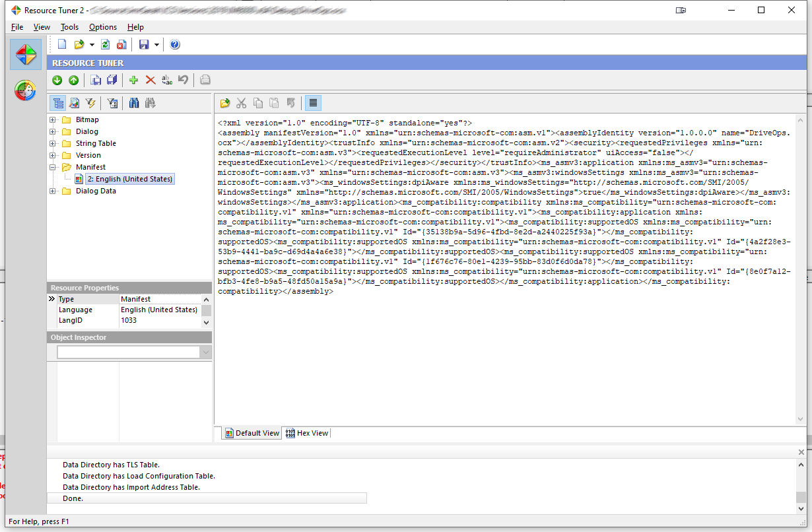
Task: Click the filter list icon
Action: click(113, 103)
